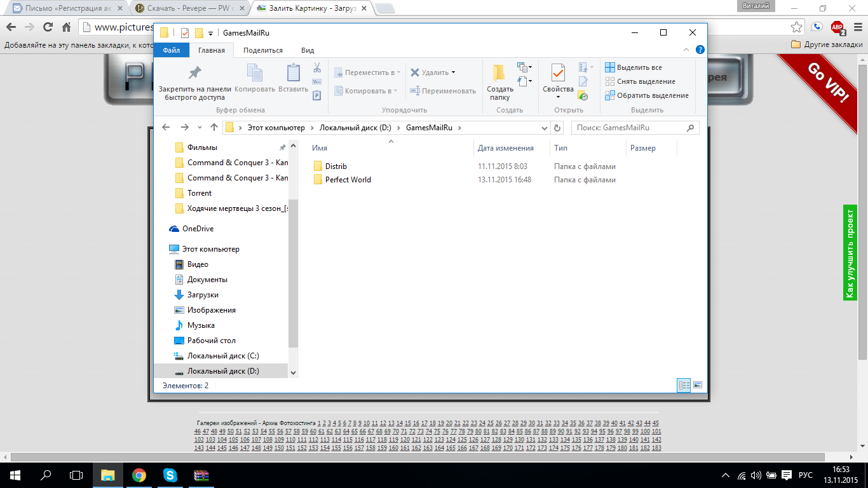
Task: Click the pin to Quick Access icon
Action: tap(195, 72)
